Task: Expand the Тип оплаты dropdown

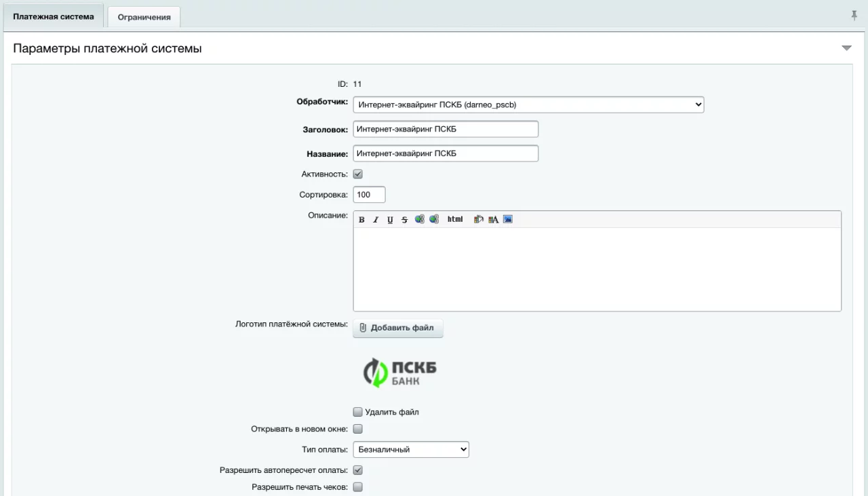Action: (x=411, y=449)
